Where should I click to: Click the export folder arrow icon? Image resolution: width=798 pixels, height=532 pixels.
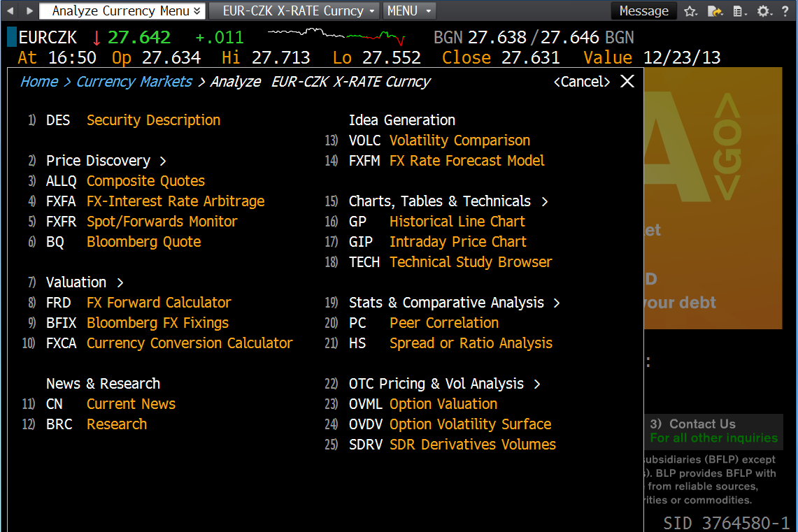click(715, 11)
